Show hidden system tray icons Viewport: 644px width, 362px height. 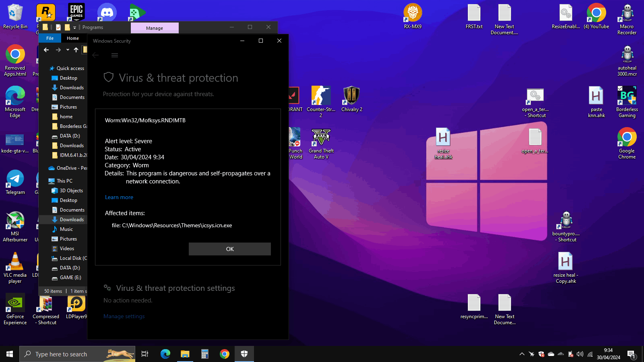(x=522, y=354)
